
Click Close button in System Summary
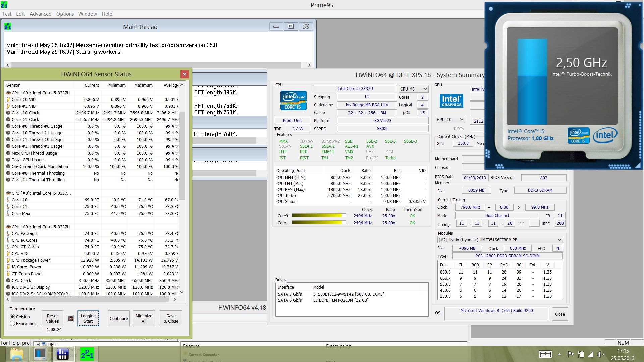(560, 314)
